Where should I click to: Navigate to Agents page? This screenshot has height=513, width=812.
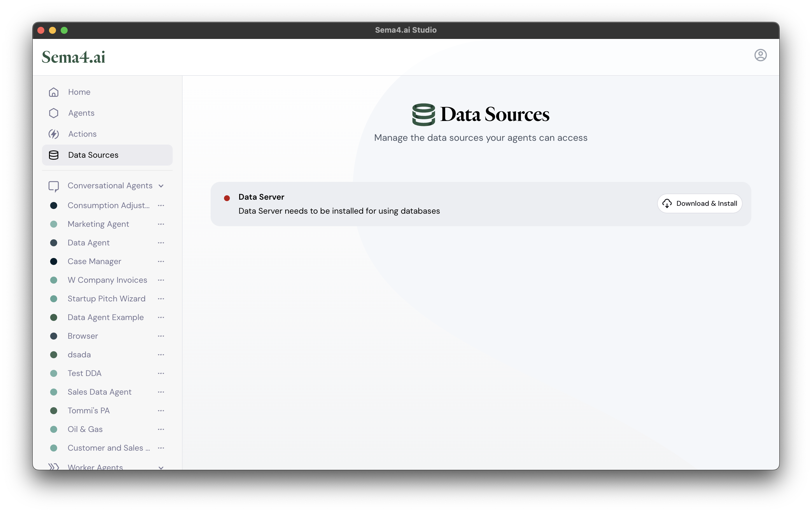point(107,113)
